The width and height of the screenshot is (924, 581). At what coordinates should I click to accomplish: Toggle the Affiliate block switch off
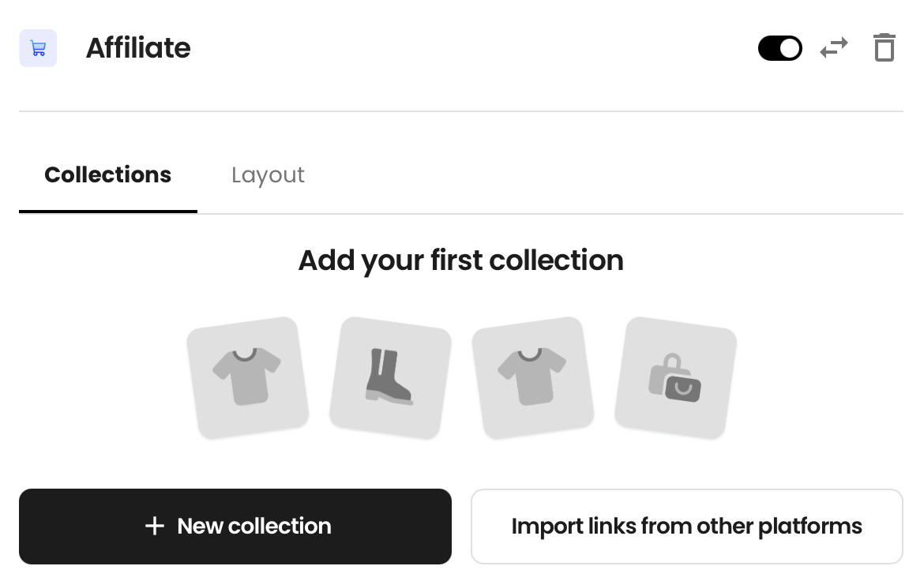pos(779,48)
